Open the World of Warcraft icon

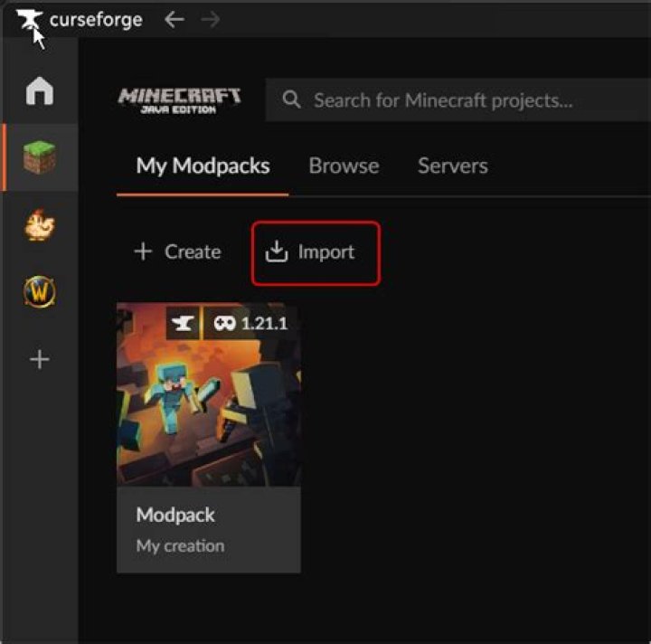pos(40,291)
